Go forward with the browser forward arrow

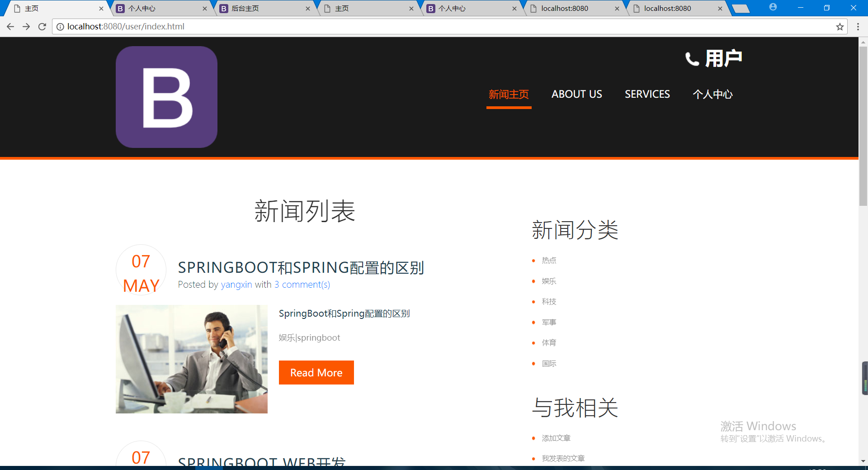tap(26, 27)
